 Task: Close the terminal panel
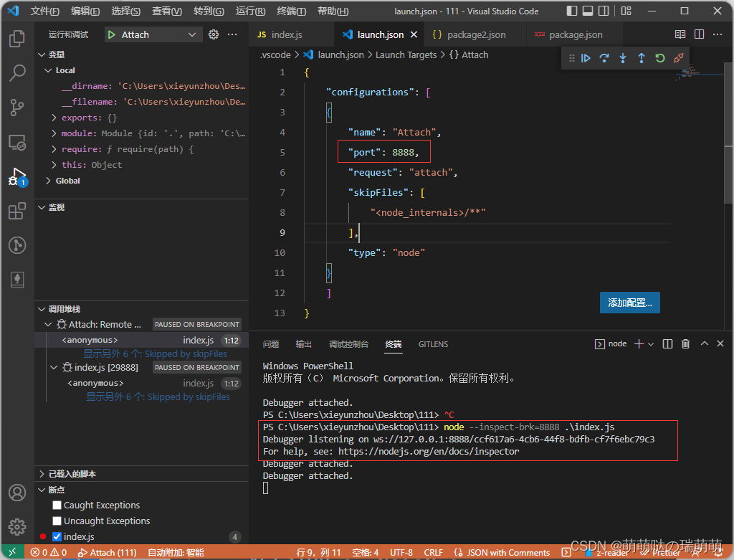[x=720, y=344]
